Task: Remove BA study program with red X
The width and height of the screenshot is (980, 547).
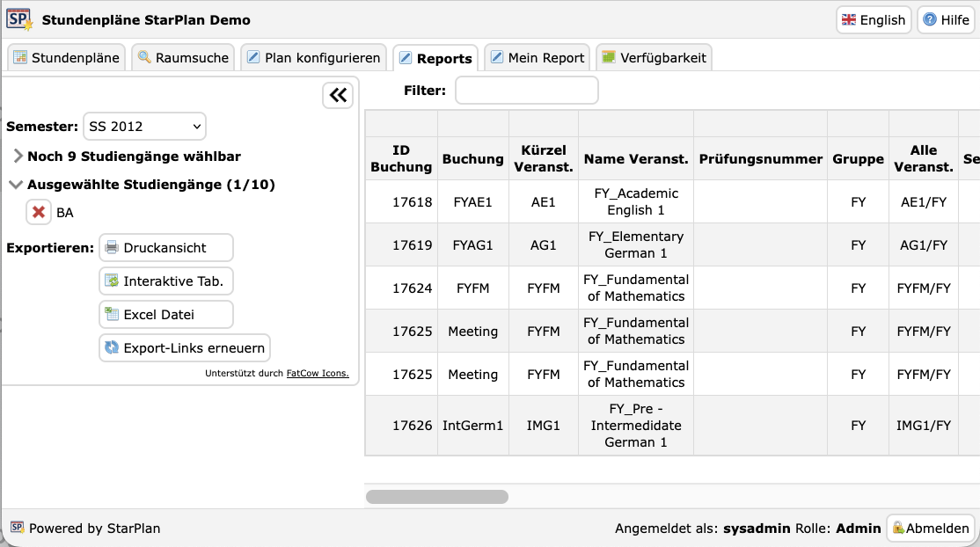Action: click(39, 212)
